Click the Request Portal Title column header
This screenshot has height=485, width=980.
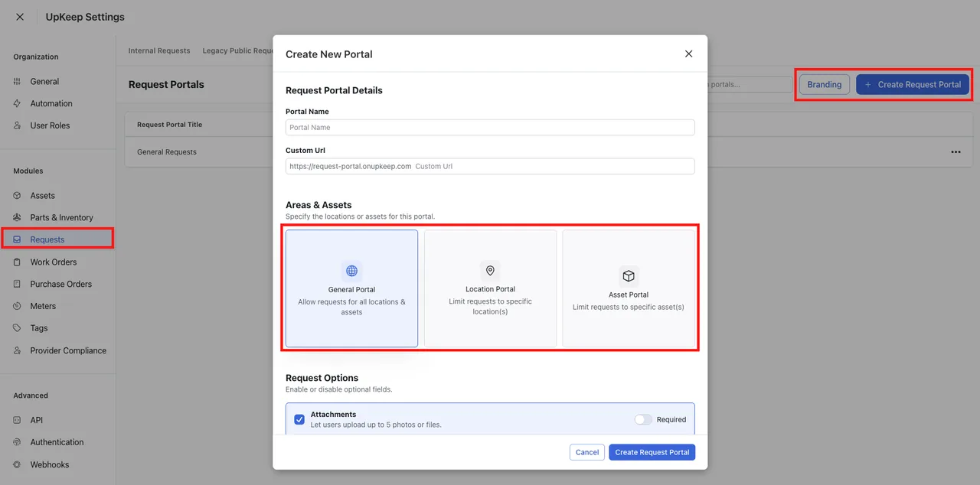tap(170, 124)
